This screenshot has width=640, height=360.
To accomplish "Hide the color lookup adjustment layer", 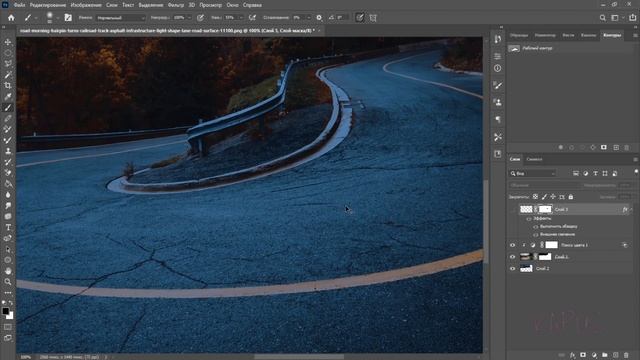I will [x=513, y=245].
